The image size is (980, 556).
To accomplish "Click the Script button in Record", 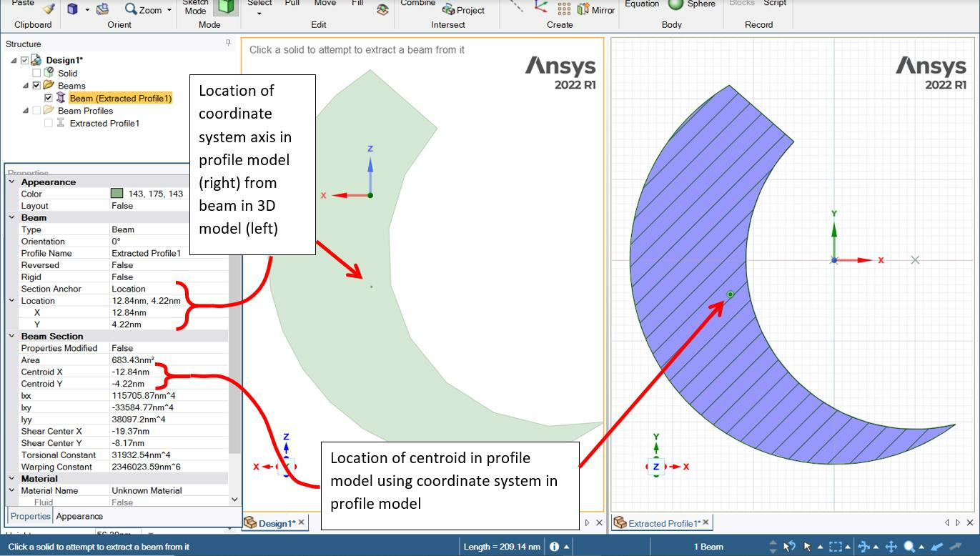I will pos(774,4).
